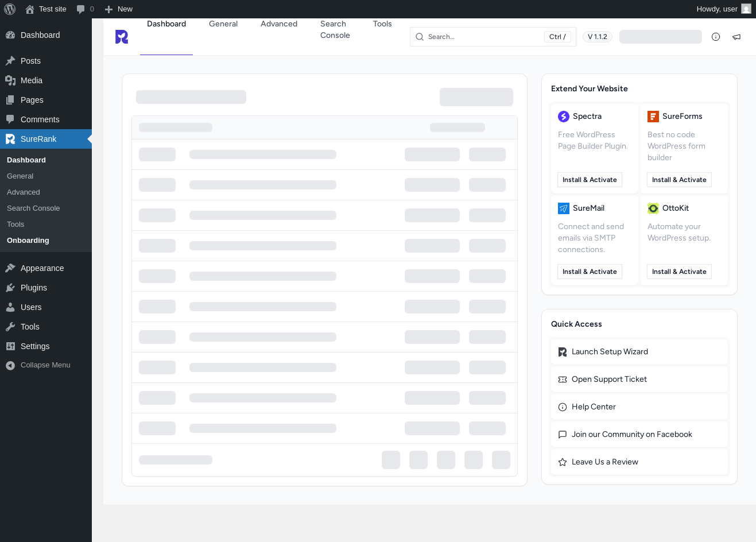756x542 pixels.
Task: Click the SureRank search field
Action: pos(493,37)
